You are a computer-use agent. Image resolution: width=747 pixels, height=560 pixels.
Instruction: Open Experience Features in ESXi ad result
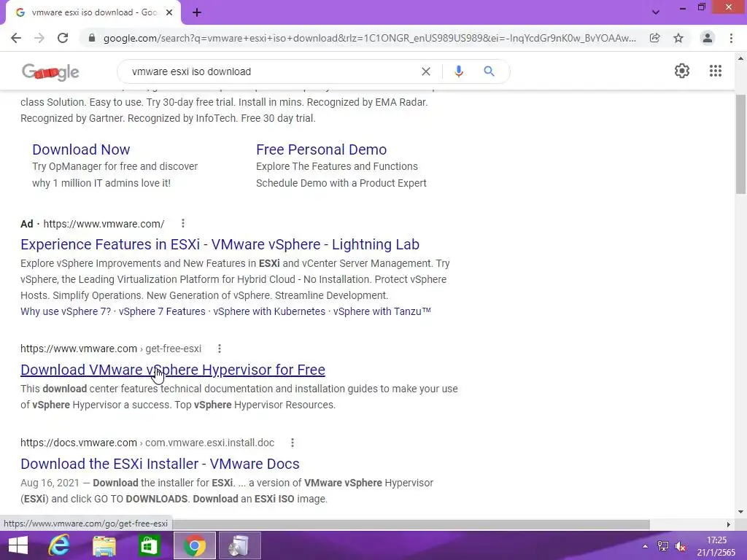click(220, 244)
